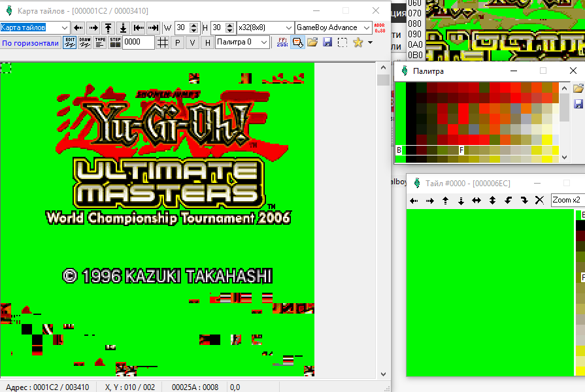
Task: Click the highlighted orange pointer tool icon
Action: tap(297, 42)
